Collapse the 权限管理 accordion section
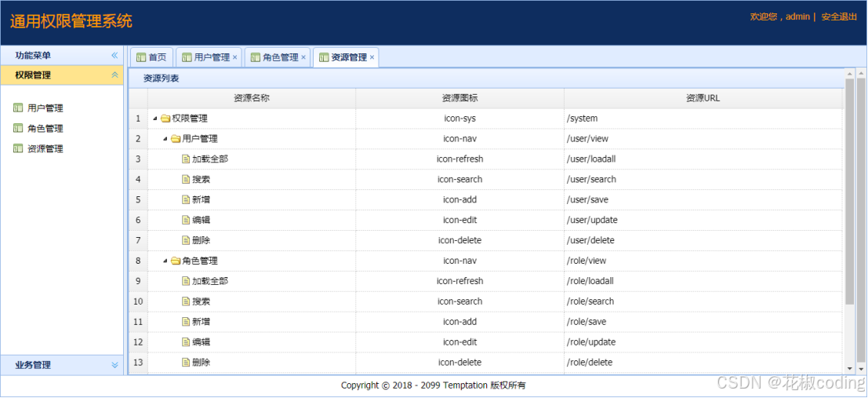868x398 pixels. point(114,75)
